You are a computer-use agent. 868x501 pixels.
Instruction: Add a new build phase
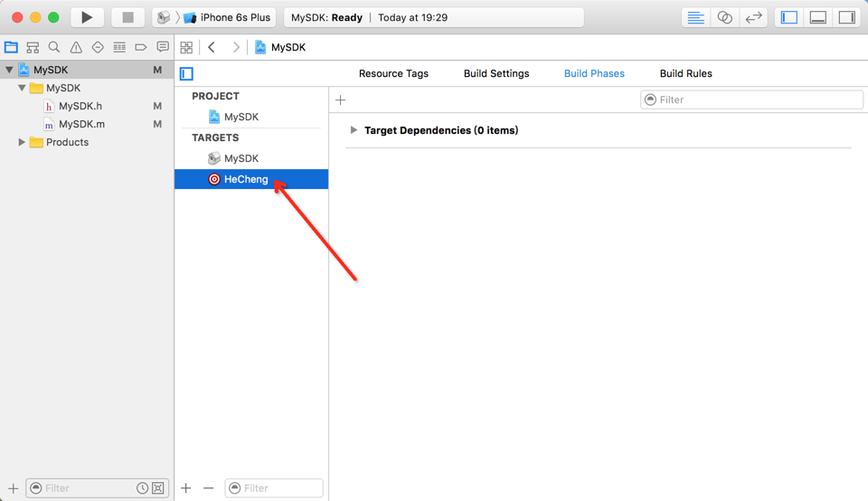[341, 100]
